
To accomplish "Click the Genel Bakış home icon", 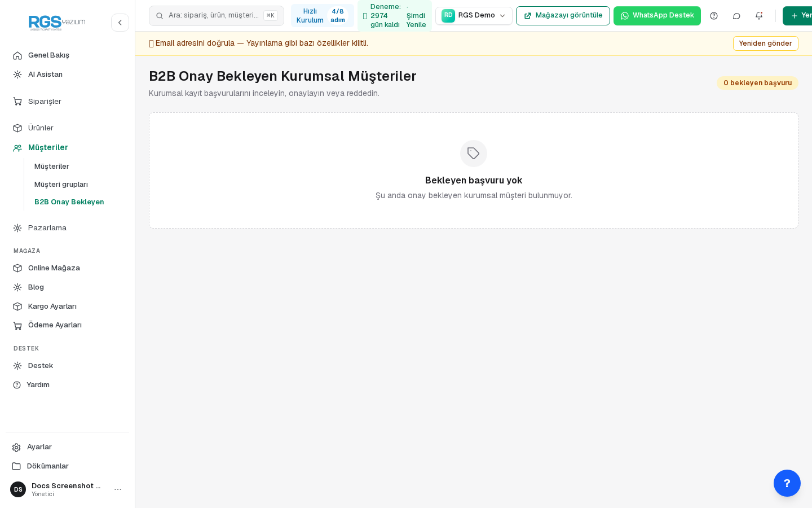I will click(x=17, y=55).
